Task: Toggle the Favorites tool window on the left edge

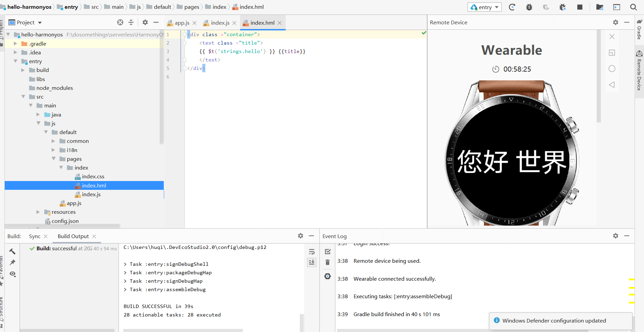Action: click(2, 270)
